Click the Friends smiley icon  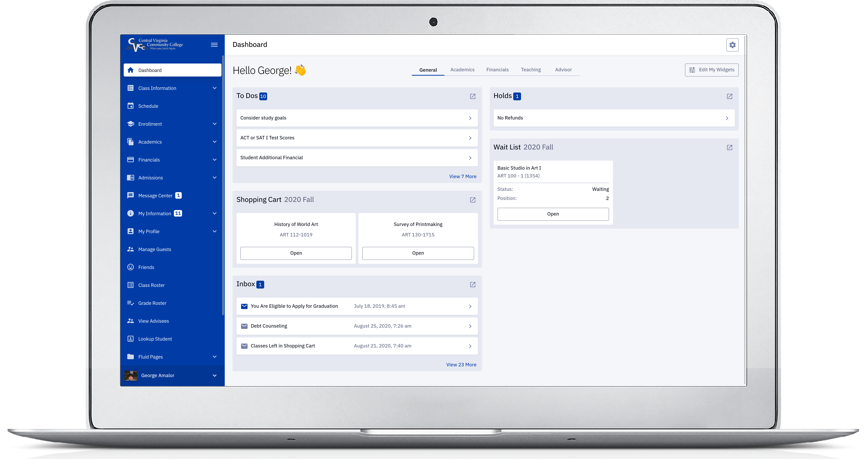pyautogui.click(x=130, y=267)
